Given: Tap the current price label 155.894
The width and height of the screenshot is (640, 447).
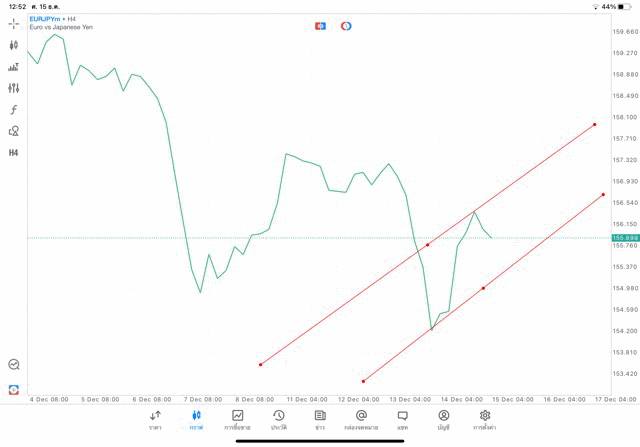Looking at the screenshot, I should click(x=624, y=237).
